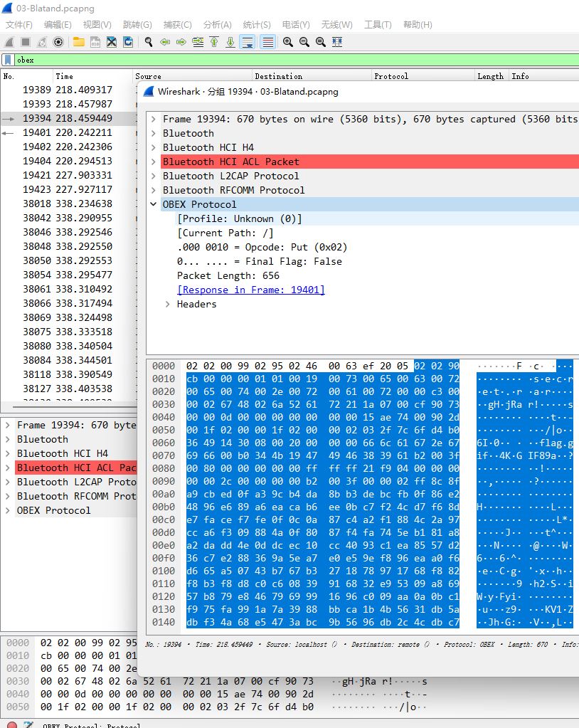Image resolution: width=579 pixels, height=728 pixels.
Task: Close the capture file icon
Action: pos(112,42)
